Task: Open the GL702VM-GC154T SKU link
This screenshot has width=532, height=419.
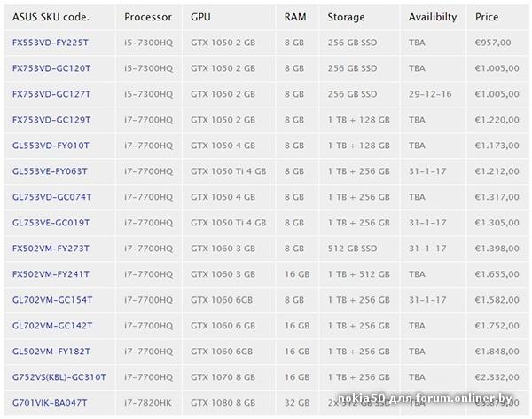Action: [52, 300]
